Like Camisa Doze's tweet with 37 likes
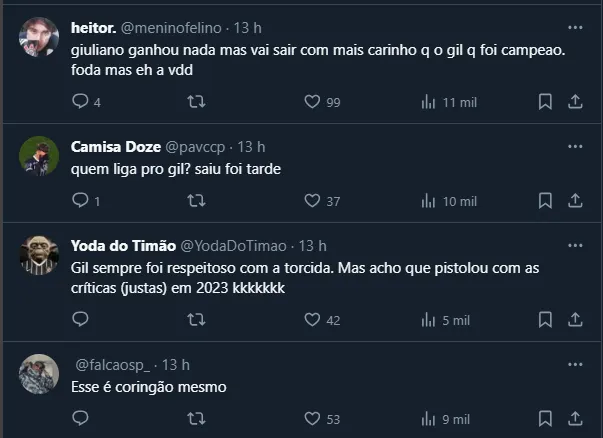Screen dimensions: 603x438 pyautogui.click(x=312, y=201)
